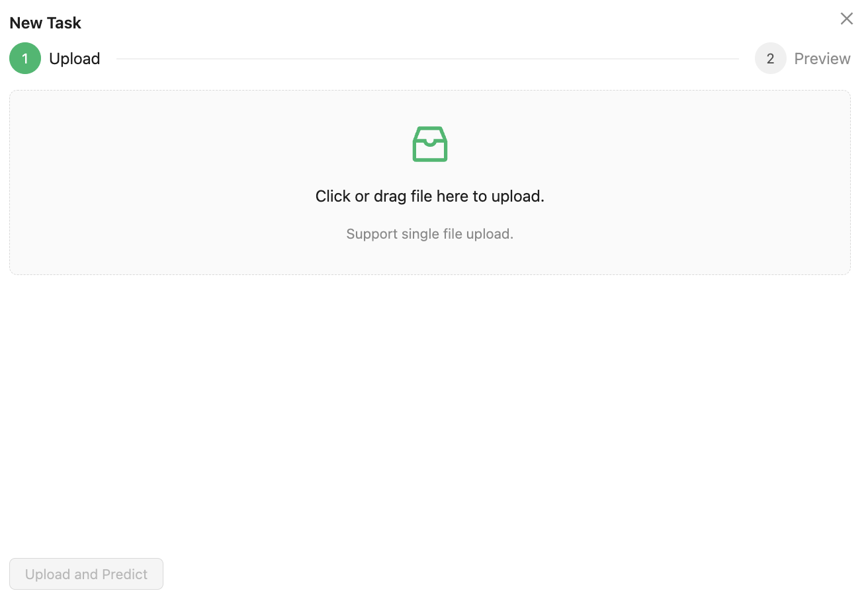Select the step 1 green circle
The width and height of the screenshot is (868, 599).
pyautogui.click(x=25, y=58)
